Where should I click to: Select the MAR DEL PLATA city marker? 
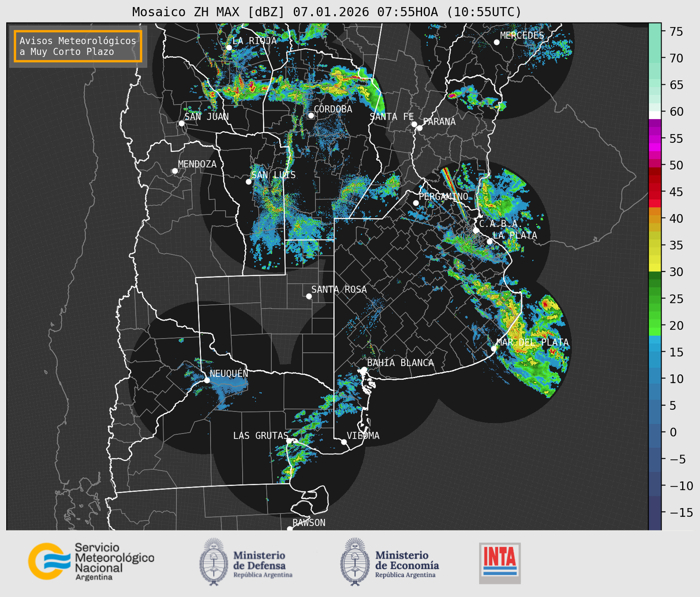494,349
